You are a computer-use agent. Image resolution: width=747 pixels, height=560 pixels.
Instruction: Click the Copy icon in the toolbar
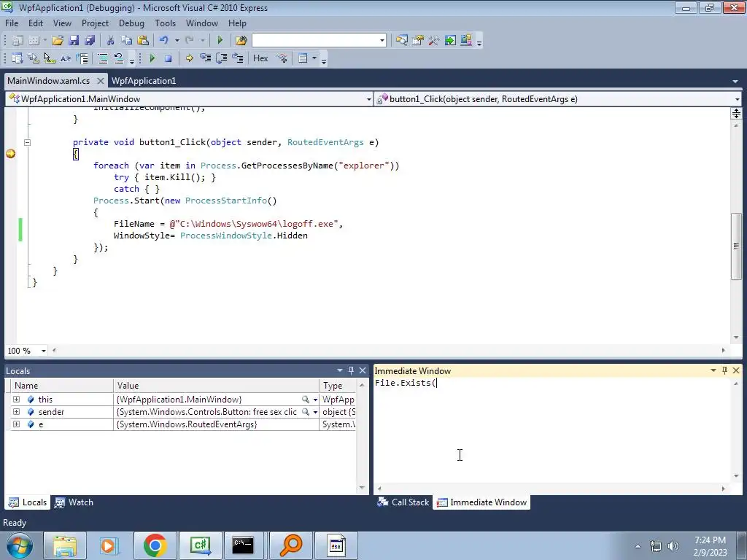(126, 41)
